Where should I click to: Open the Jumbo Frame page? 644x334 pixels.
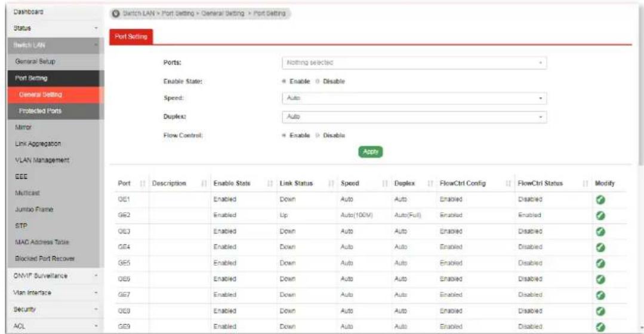(34, 209)
